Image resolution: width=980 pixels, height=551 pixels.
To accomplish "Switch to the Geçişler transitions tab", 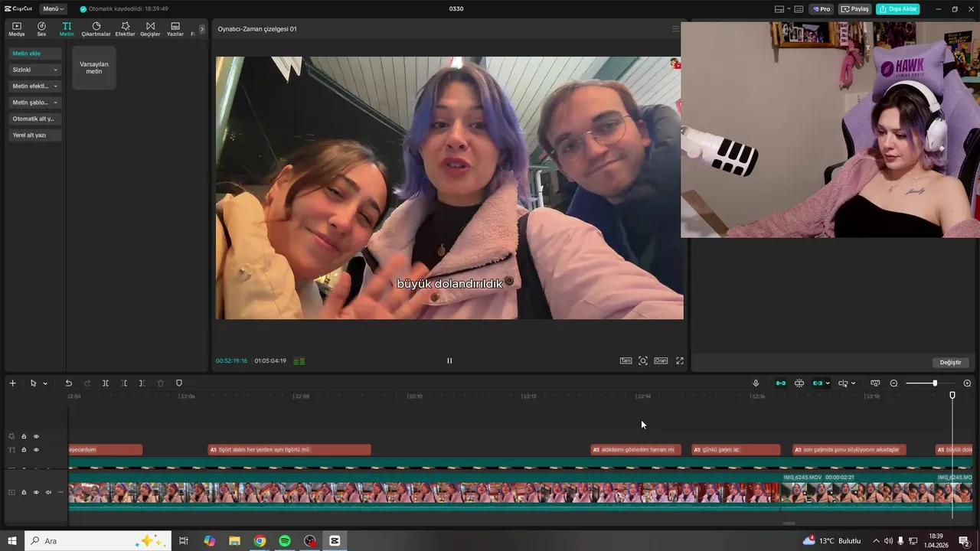I will pos(150,29).
